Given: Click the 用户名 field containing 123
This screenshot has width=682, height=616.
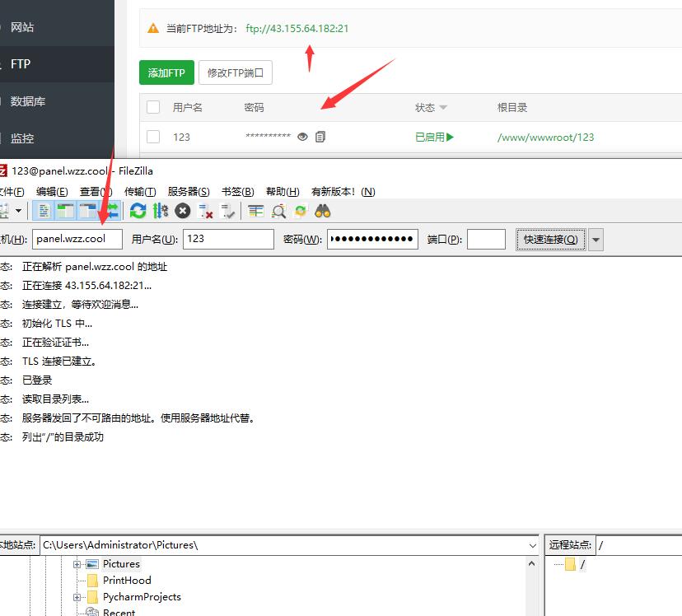Looking at the screenshot, I should click(228, 239).
